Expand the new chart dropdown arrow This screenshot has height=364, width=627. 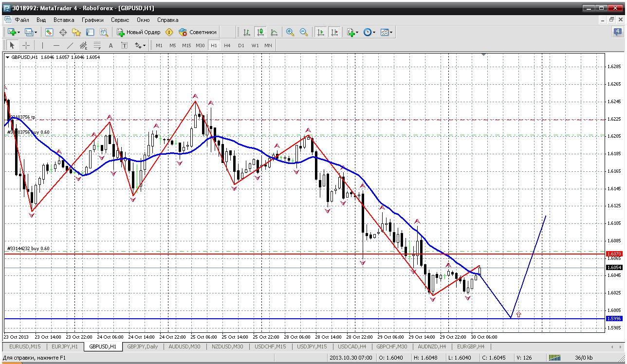pos(18,33)
